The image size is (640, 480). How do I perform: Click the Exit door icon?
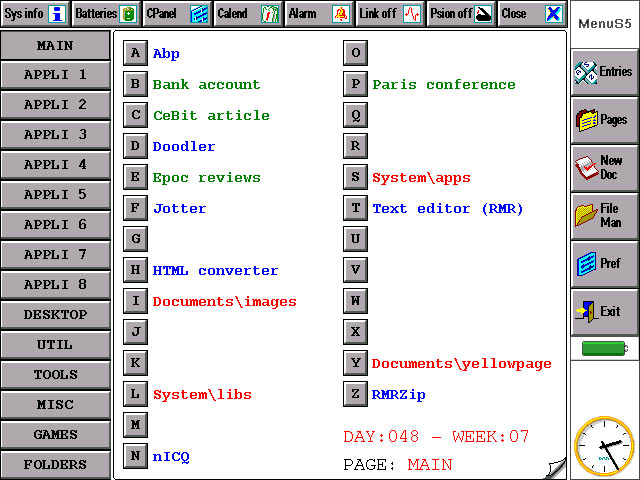pyautogui.click(x=604, y=312)
